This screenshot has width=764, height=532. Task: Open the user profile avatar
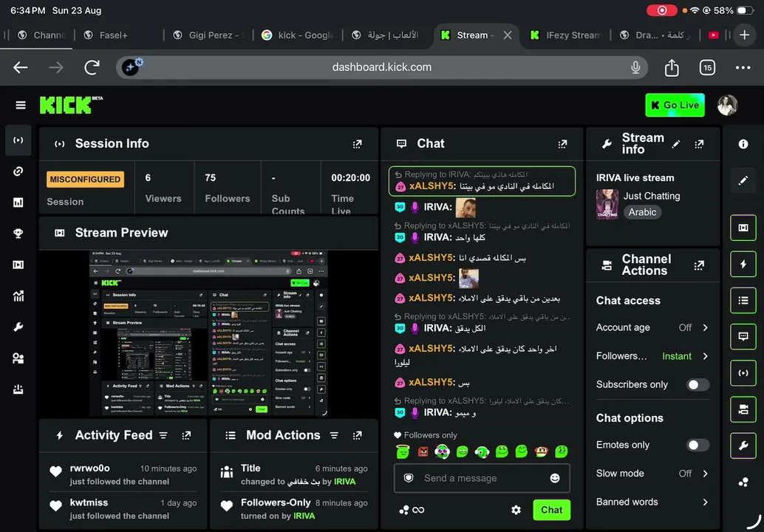click(x=727, y=105)
